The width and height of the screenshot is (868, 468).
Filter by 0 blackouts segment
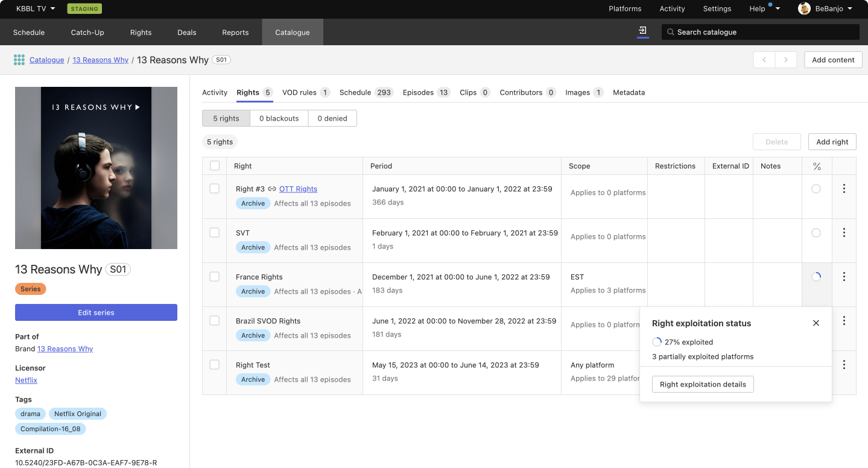279,118
